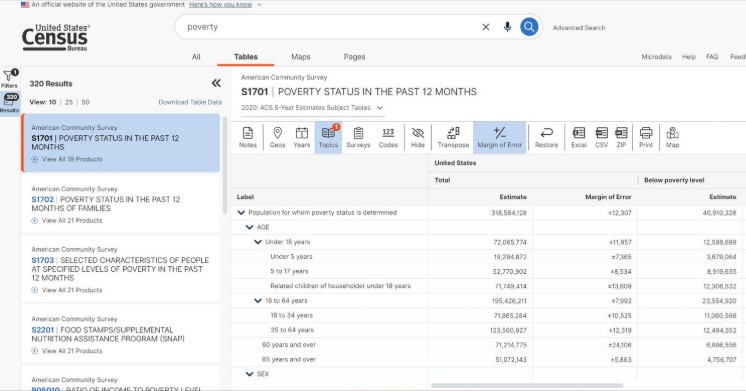
Task: Expand View All 21 Products for S2201
Action: [67, 351]
